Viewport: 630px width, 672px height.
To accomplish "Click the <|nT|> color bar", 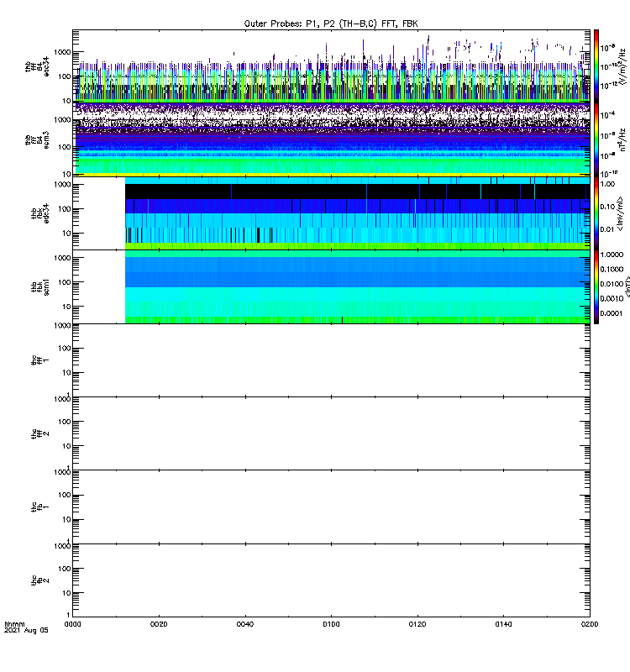I will click(596, 286).
